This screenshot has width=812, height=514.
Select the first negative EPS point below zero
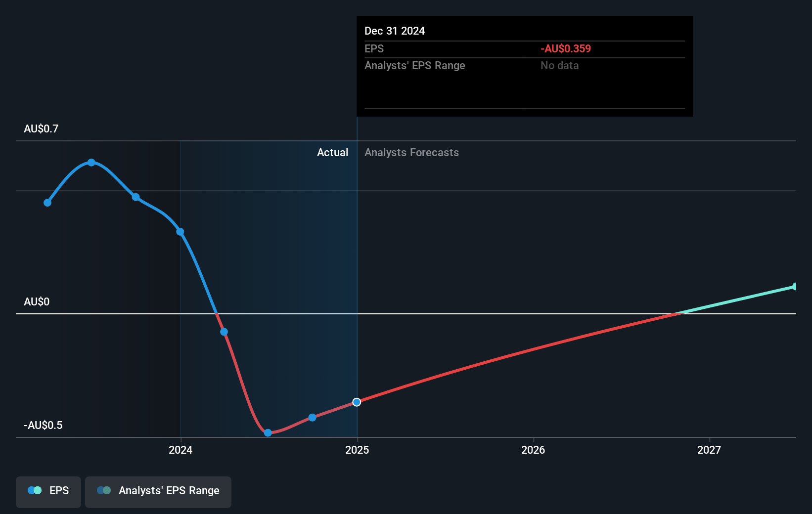tap(224, 332)
